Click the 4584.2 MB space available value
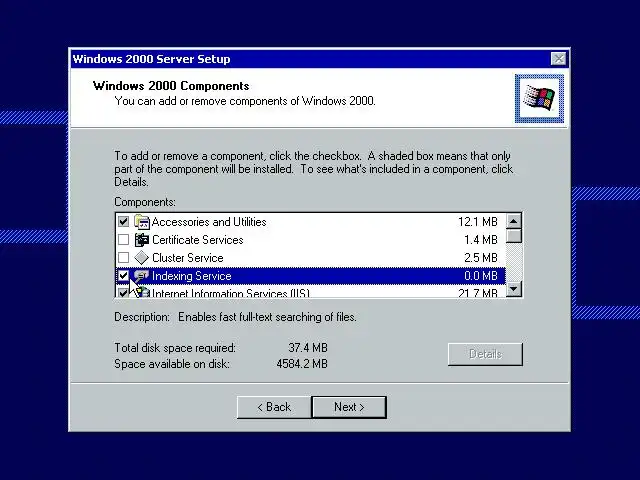This screenshot has width=640, height=480. tap(302, 364)
